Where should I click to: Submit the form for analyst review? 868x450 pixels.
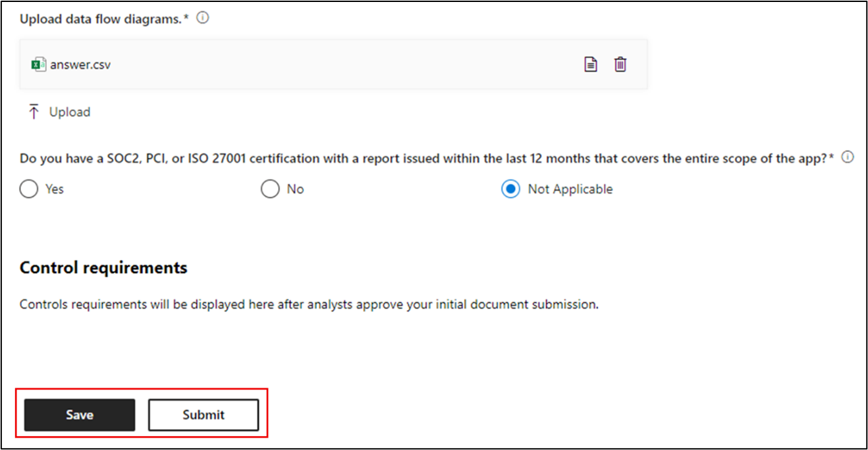(x=203, y=414)
